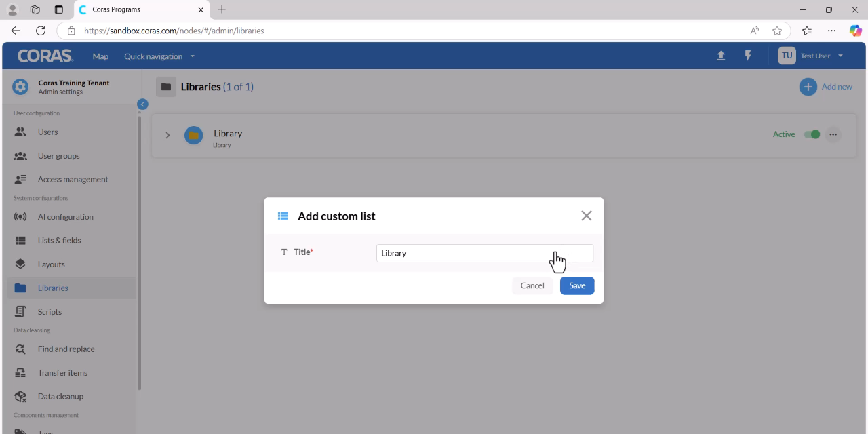This screenshot has width=868, height=434.
Task: Open the Test User account dropdown
Action: click(822, 56)
